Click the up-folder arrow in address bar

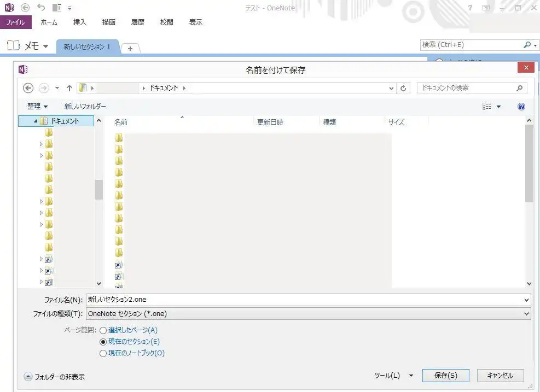click(x=69, y=88)
